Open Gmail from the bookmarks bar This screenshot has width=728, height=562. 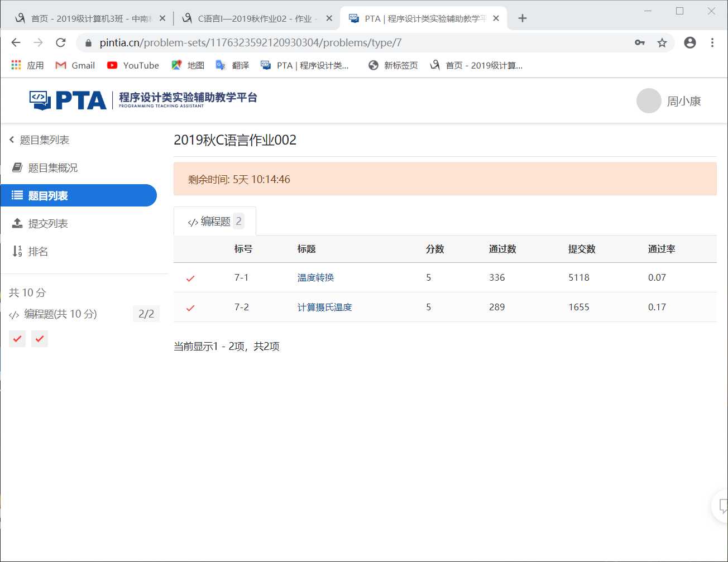click(74, 65)
